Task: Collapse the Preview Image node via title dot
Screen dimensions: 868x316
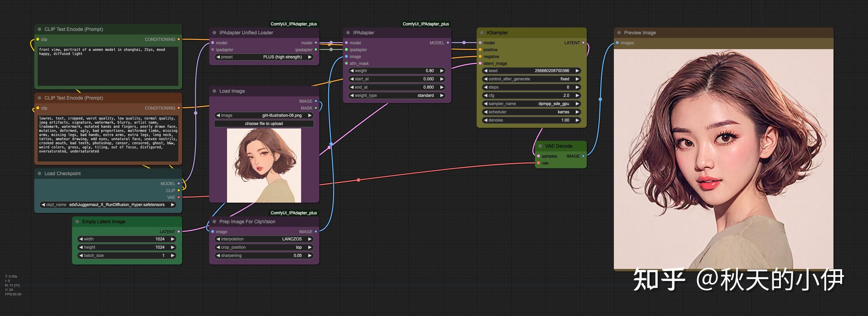Action: click(x=619, y=33)
